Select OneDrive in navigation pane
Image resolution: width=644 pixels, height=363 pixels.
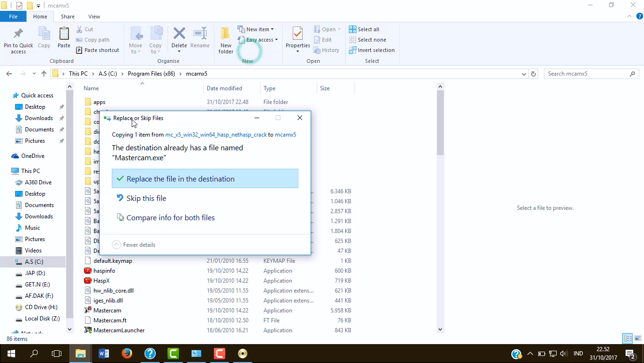pos(33,156)
